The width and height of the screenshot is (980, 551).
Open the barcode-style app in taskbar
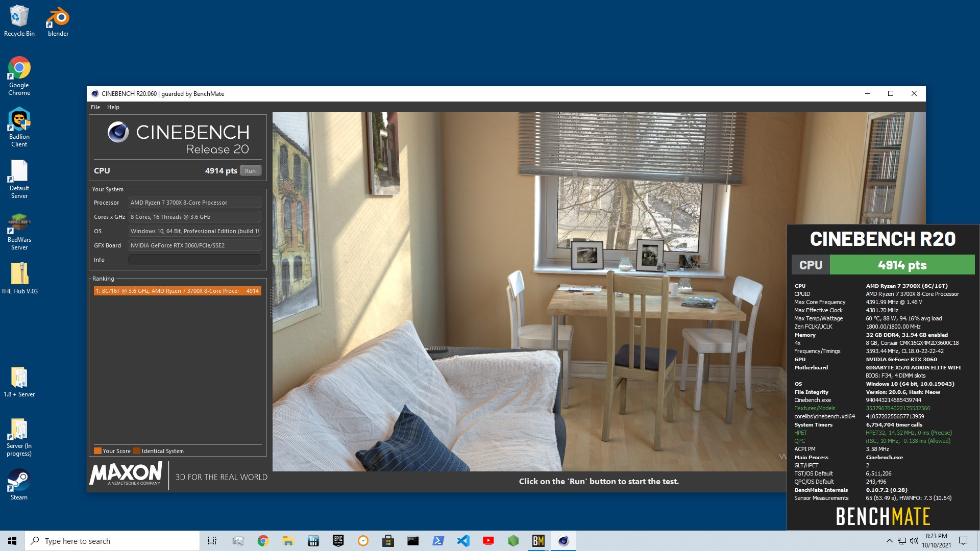click(x=313, y=541)
